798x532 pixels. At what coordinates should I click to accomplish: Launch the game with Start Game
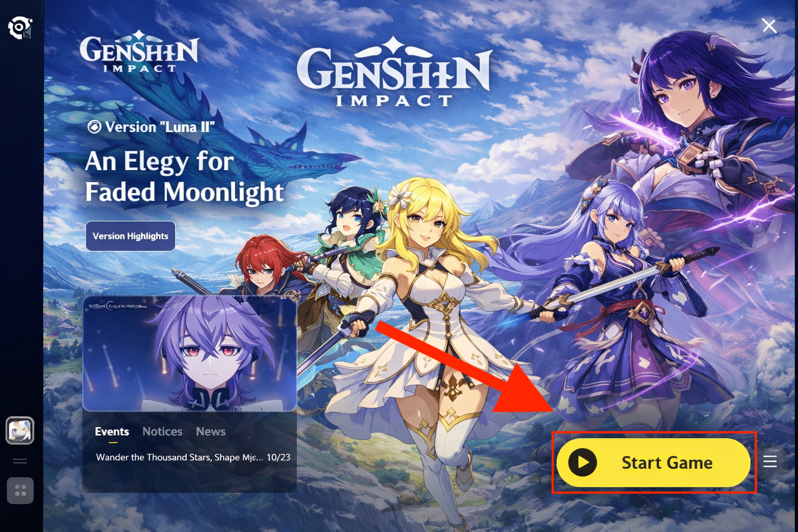coord(654,462)
